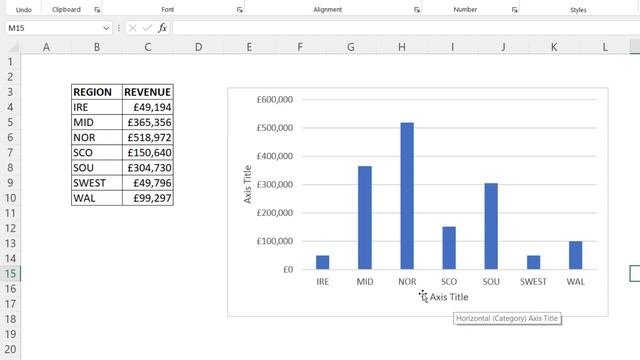Screen dimensions: 640x360
Task: Click the Select All corner triangle
Action: 13,47
